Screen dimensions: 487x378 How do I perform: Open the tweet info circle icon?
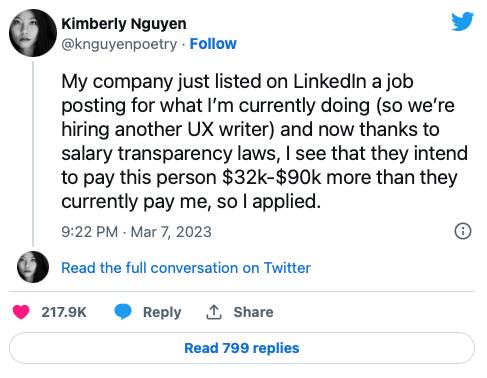click(463, 231)
